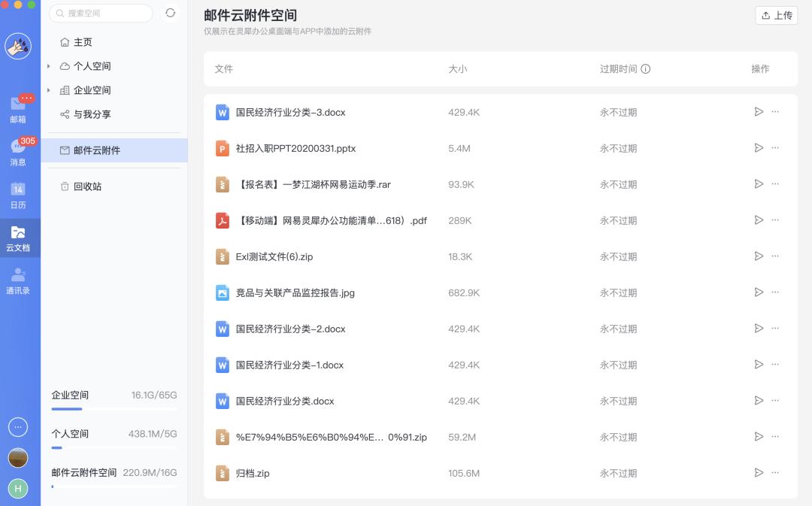This screenshot has width=812, height=506.
Task: Open the more actions menu for Exl测试文件(6).zip
Action: (x=775, y=256)
